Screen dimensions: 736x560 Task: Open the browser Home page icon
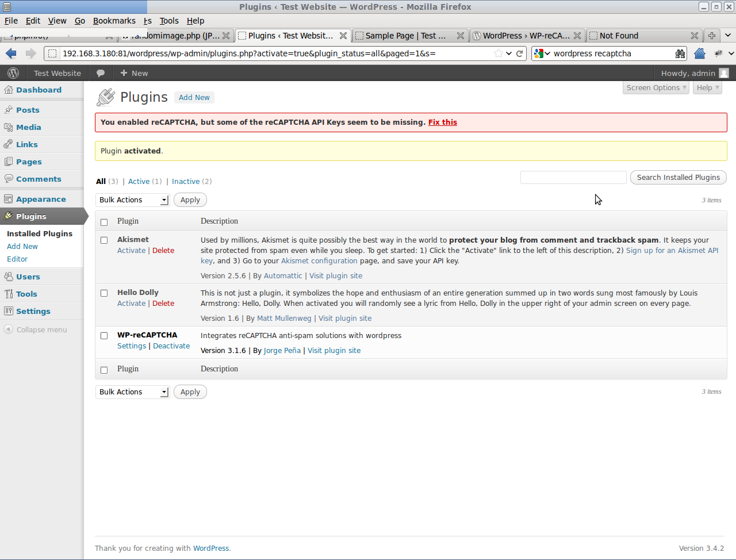click(x=700, y=53)
